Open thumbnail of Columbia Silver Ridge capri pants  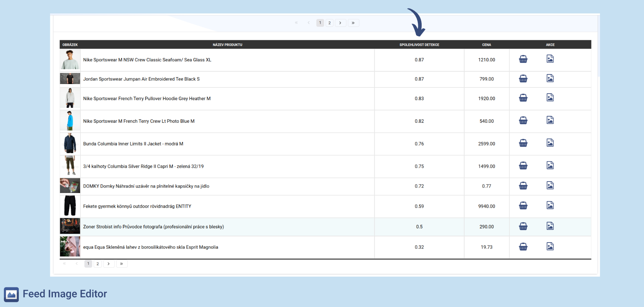point(70,166)
